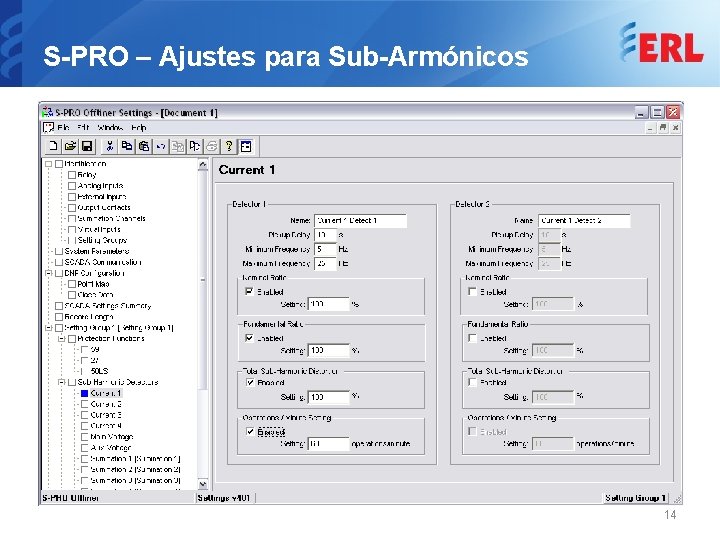The image size is (720, 540).
Task: Select Current 3 sub-harmonic detector
Action: pos(106,415)
